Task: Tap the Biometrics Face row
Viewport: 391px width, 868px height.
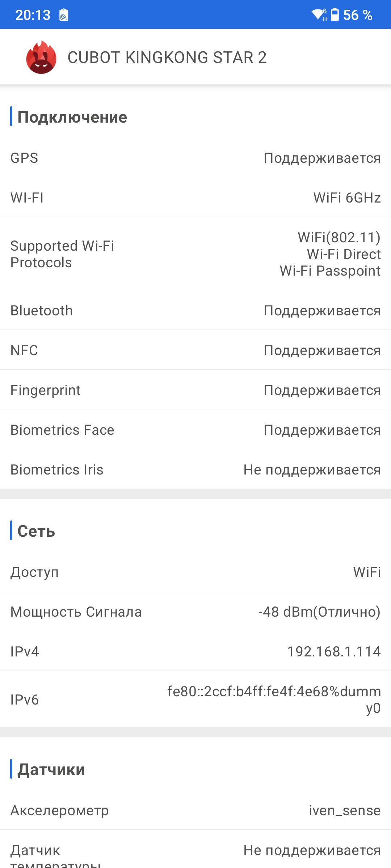Action: [x=195, y=430]
